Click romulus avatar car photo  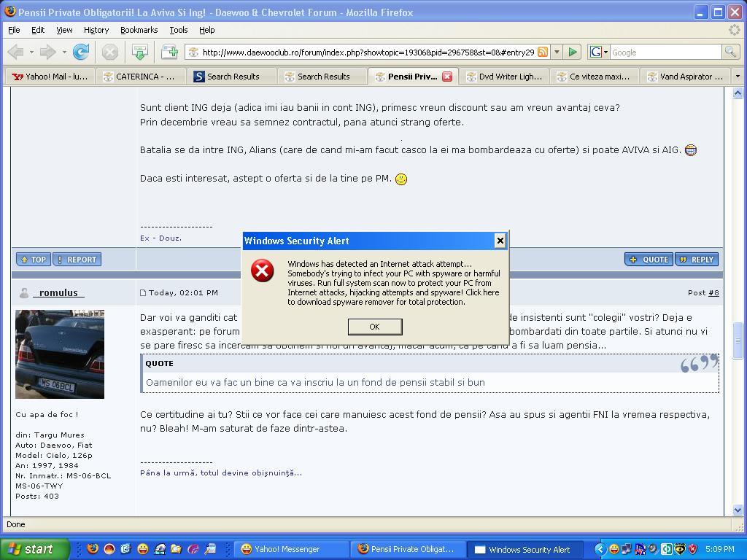pyautogui.click(x=60, y=354)
